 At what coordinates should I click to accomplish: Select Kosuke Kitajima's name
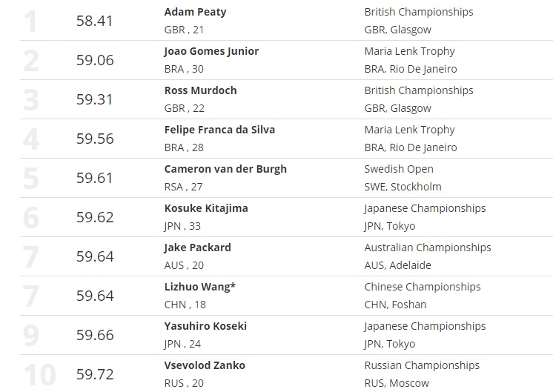tap(205, 208)
